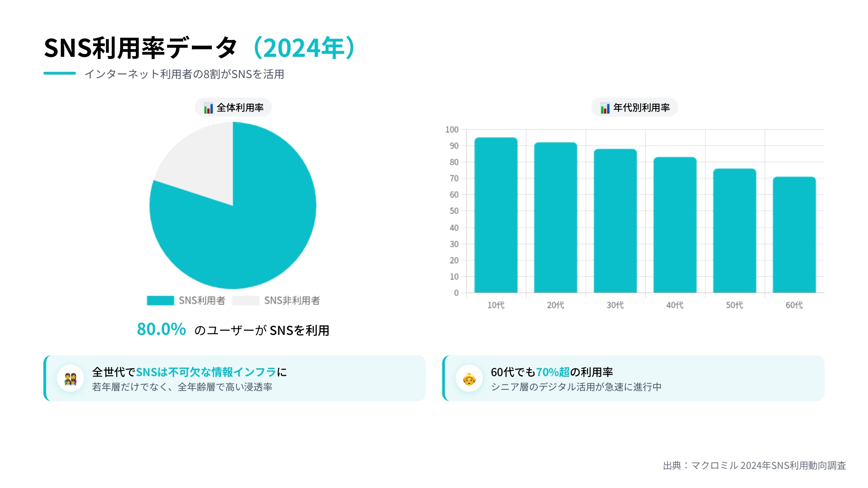Click the bar chart emoji beside 全体利用率
The width and height of the screenshot is (868, 488).
pyautogui.click(x=208, y=108)
